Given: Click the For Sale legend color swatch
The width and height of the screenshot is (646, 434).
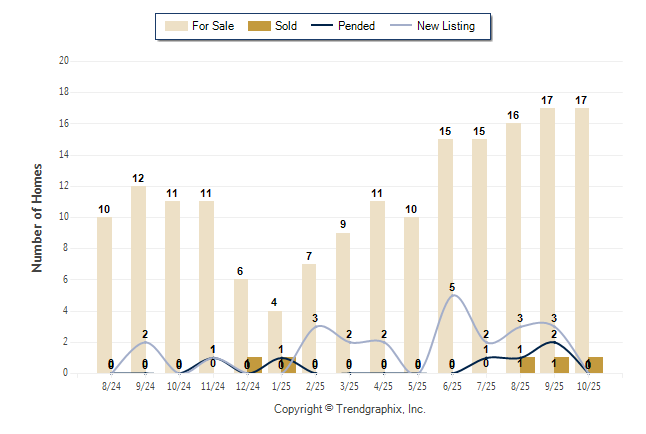Looking at the screenshot, I should tap(176, 26).
